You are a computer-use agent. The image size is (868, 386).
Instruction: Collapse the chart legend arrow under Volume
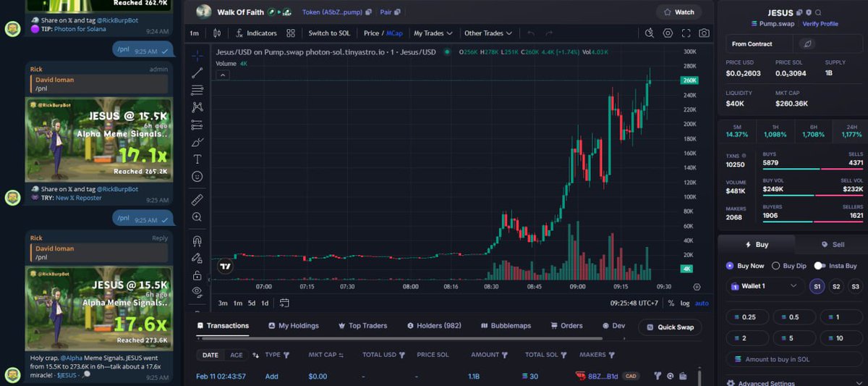point(224,75)
